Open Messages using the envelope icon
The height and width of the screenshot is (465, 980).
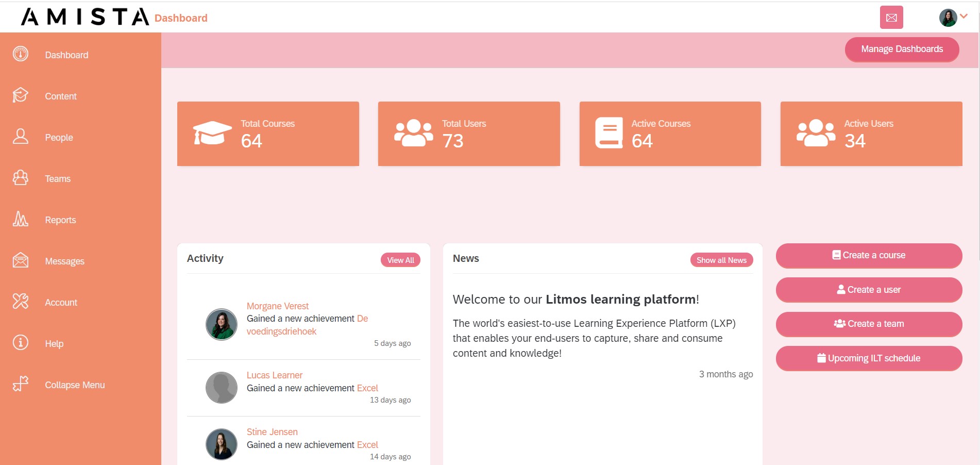point(20,261)
